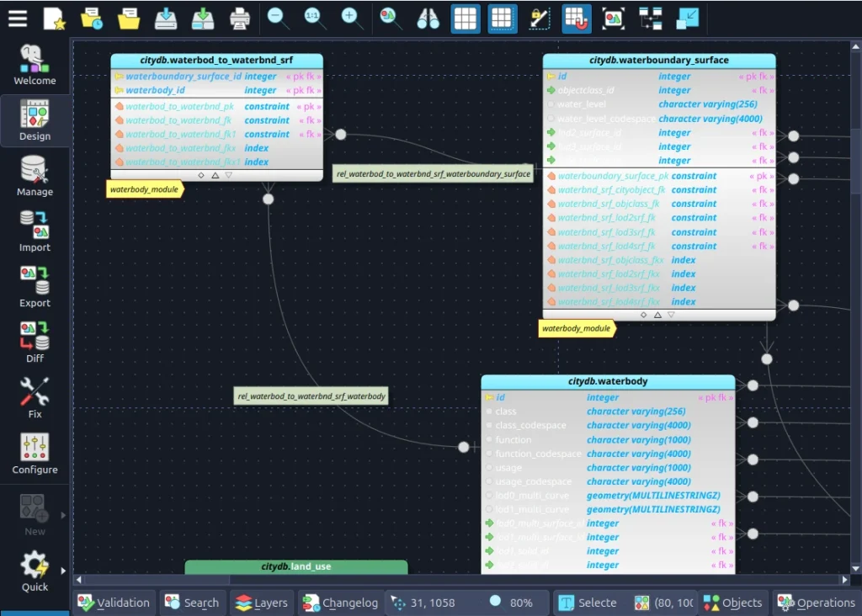Screen dimensions: 862x616
Task: Create a new database model
Action: [55, 19]
